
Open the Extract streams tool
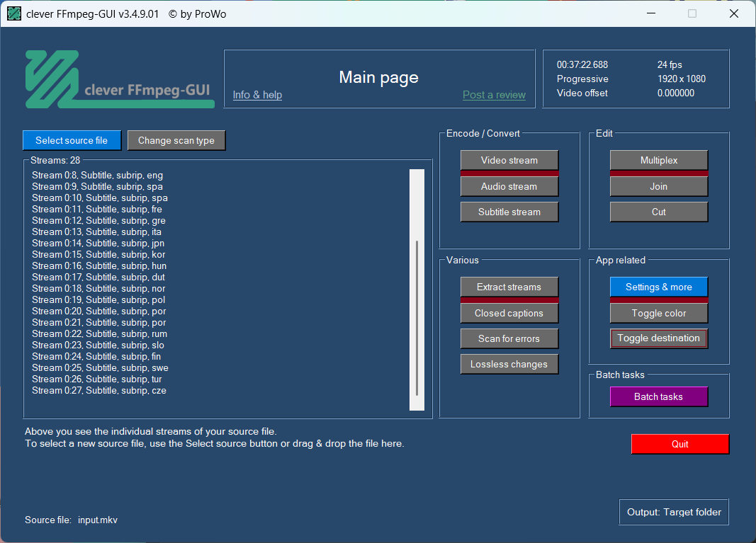(509, 287)
